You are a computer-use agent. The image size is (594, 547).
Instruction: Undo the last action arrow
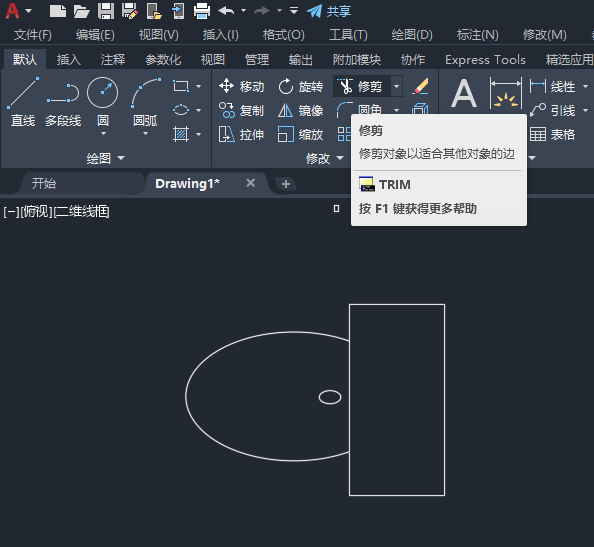click(x=227, y=11)
